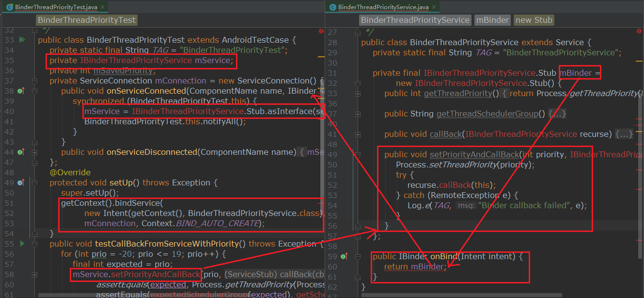Click the error indicator atop left editor
The width and height of the screenshot is (644, 298).
tap(321, 31)
